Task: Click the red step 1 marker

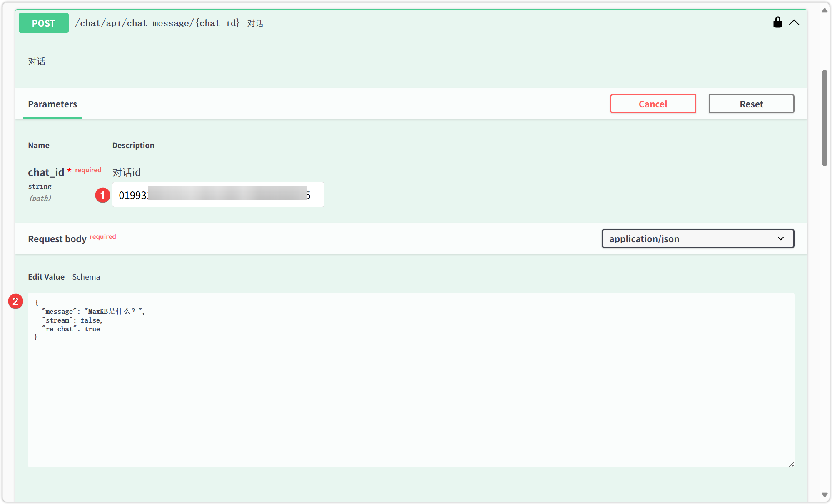Action: [102, 195]
